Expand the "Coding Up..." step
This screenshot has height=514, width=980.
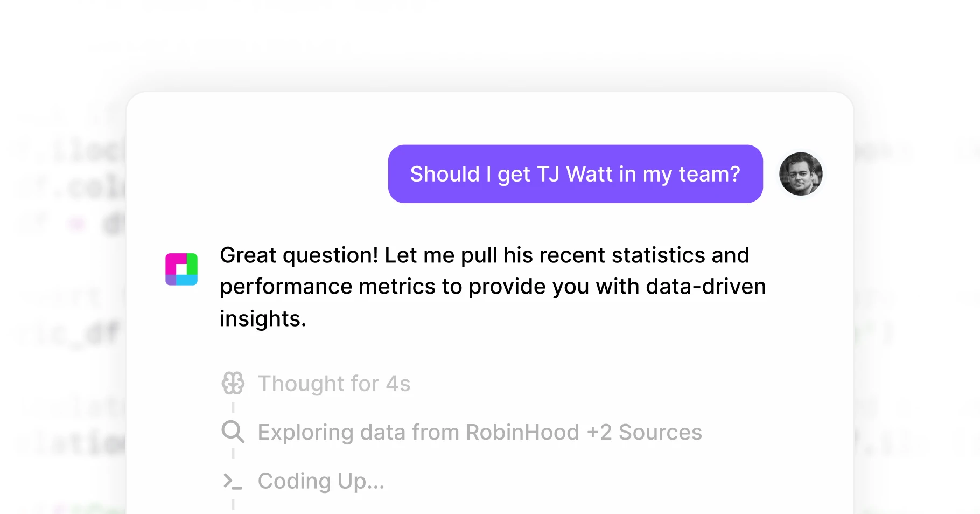(x=321, y=481)
